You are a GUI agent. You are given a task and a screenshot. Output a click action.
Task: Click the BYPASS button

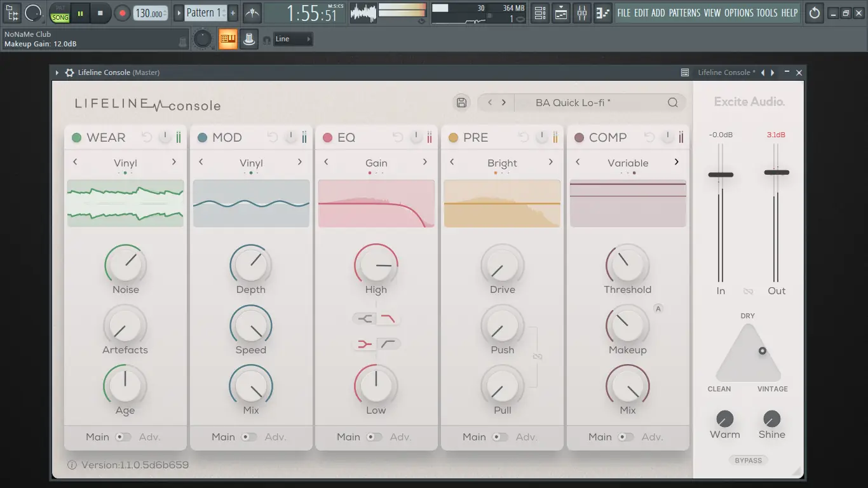point(748,460)
